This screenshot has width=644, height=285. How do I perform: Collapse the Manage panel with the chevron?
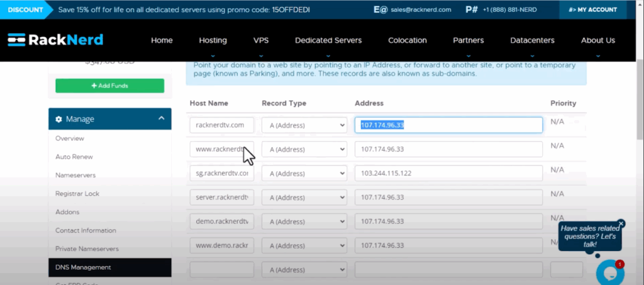click(161, 118)
